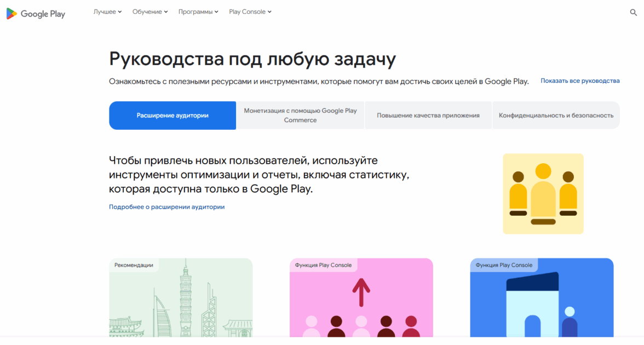This screenshot has height=345, width=644.
Task: Switch to Монетизация с помощью Google Play Commerce tab
Action: click(300, 116)
